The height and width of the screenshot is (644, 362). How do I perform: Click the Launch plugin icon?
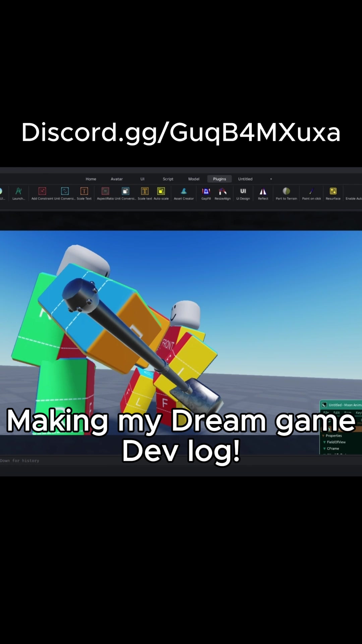click(x=19, y=191)
